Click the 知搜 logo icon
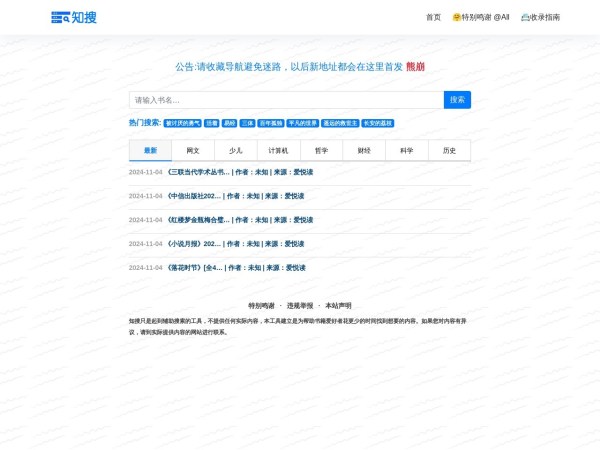Screen dimensions: 600x450 61,17
